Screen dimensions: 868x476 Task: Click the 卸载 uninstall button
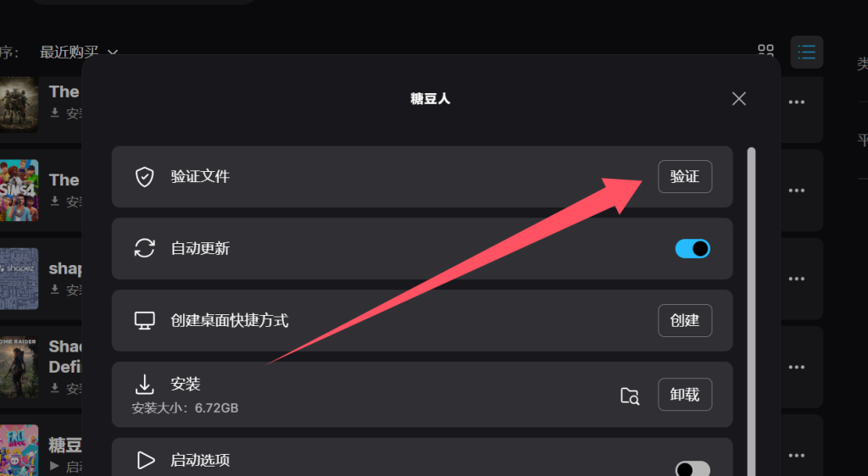pos(685,394)
